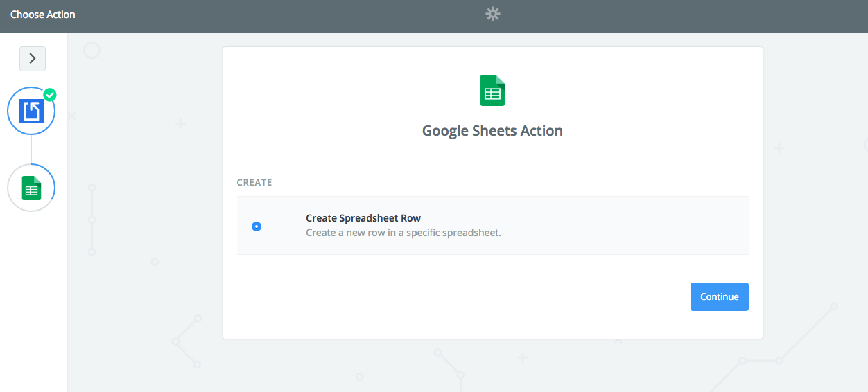Image resolution: width=868 pixels, height=392 pixels.
Task: Expand the sidebar with the chevron button
Action: (33, 59)
